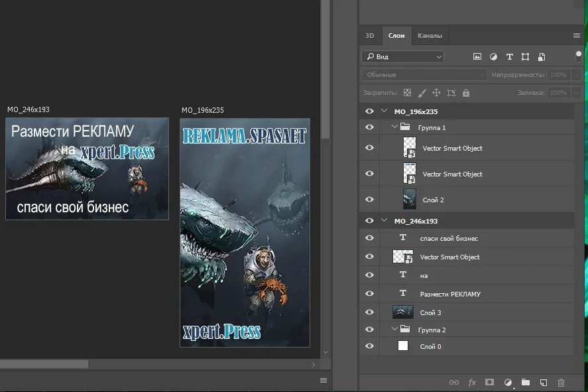Screen dimensions: 588x392
Task: Open the Заливка fill dropdown arrow
Action: pyautogui.click(x=576, y=93)
